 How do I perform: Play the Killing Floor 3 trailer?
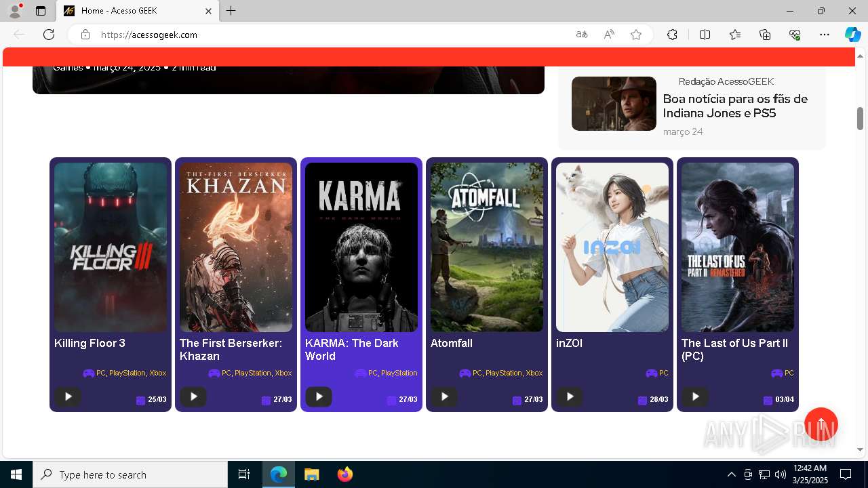(68, 396)
